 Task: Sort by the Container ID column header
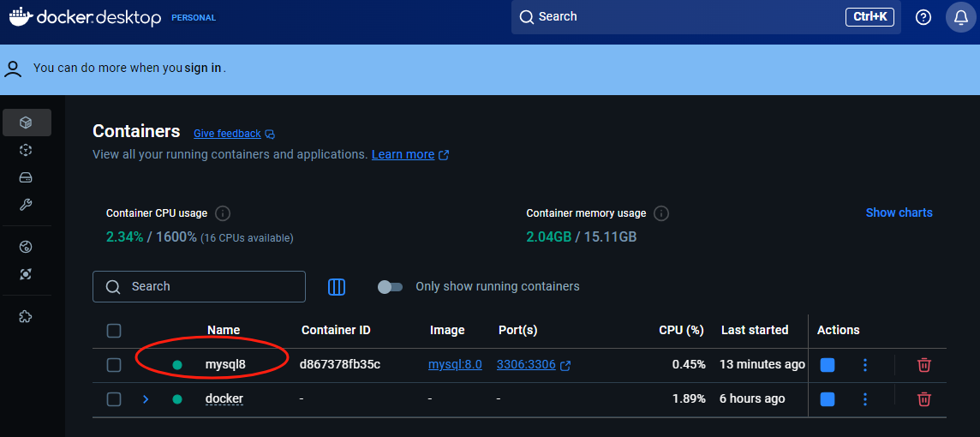pyautogui.click(x=336, y=330)
